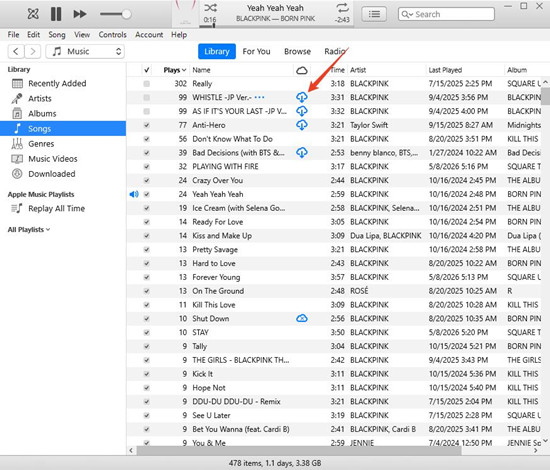The height and width of the screenshot is (470, 550).
Task: Open Downloaded in the sidebar
Action: tap(63, 174)
